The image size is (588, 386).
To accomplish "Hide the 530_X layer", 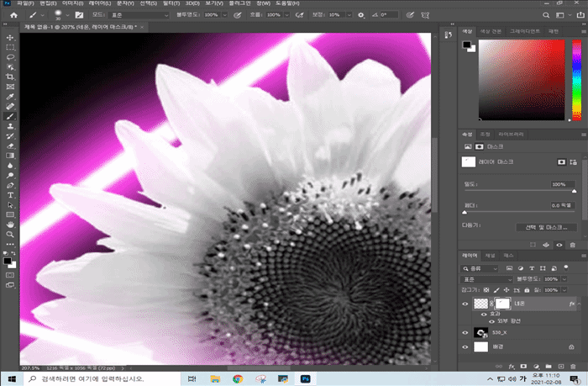I will pyautogui.click(x=465, y=333).
